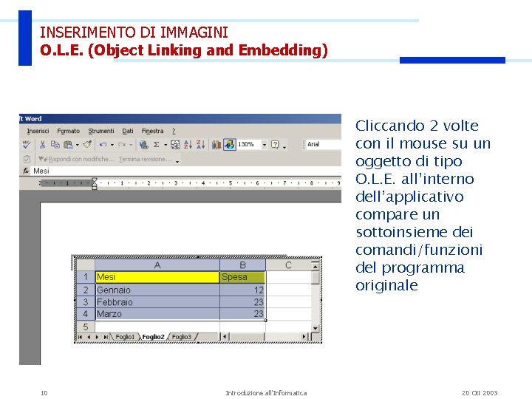Jump to first sheet tab arrow
This screenshot has width=532, height=399.
80,337
